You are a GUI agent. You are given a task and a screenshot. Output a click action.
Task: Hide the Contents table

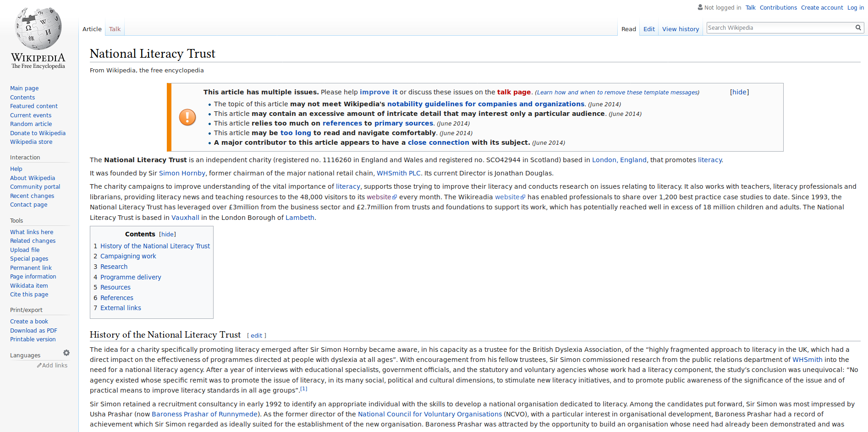pyautogui.click(x=167, y=234)
